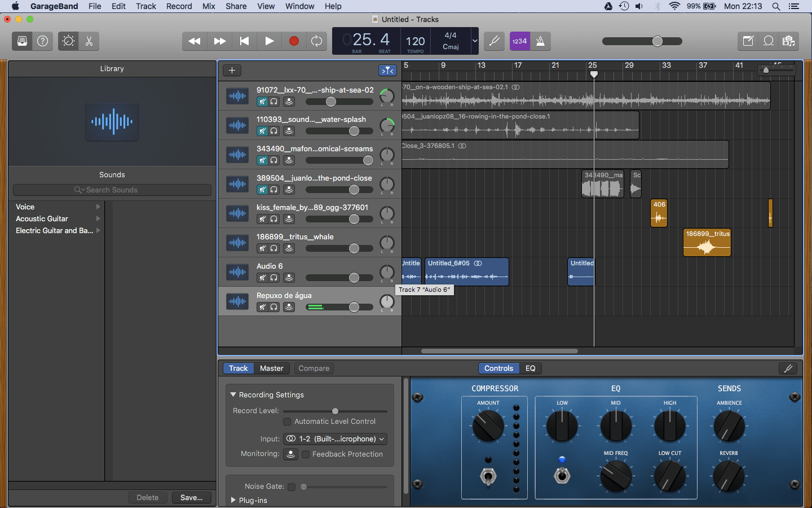This screenshot has width=812, height=508.
Task: Open the Mix menu
Action: point(209,6)
